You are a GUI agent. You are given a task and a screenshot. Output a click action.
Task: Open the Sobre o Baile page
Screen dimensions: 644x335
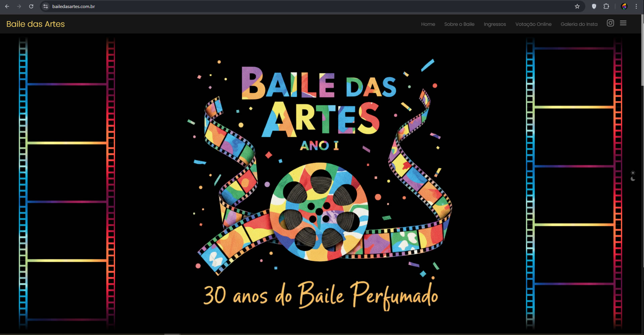[x=459, y=24]
